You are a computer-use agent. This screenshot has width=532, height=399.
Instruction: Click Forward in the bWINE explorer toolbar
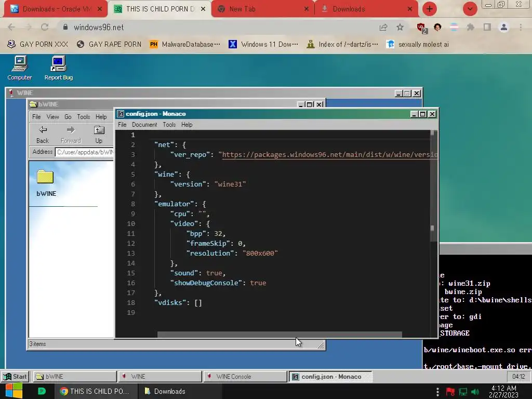[71, 135]
